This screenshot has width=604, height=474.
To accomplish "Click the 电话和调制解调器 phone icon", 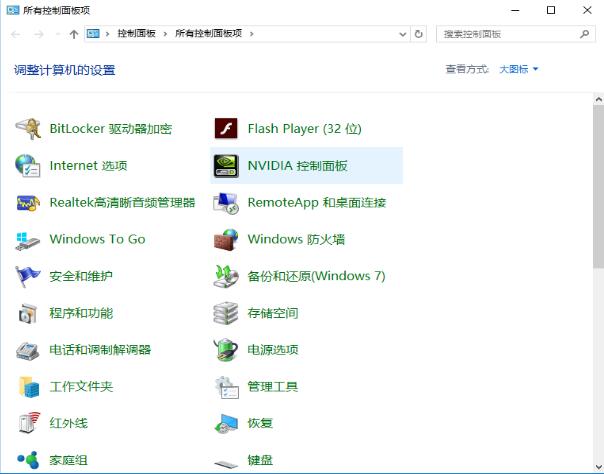I will (x=27, y=350).
